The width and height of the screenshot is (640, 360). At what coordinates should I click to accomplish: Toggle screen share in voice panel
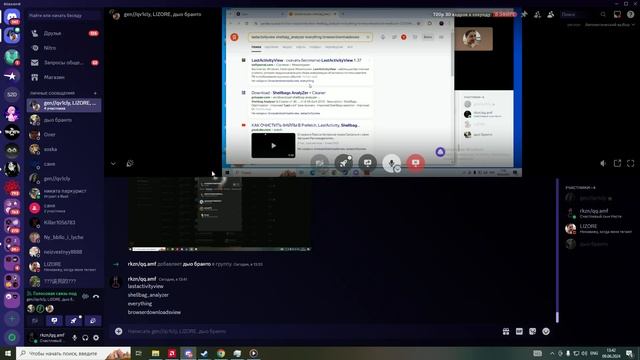54,321
